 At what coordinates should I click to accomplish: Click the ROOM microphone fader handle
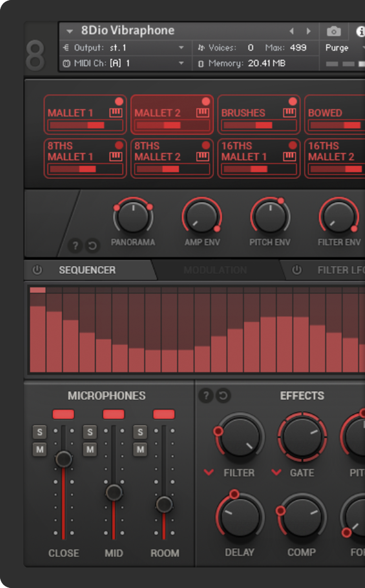[164, 504]
